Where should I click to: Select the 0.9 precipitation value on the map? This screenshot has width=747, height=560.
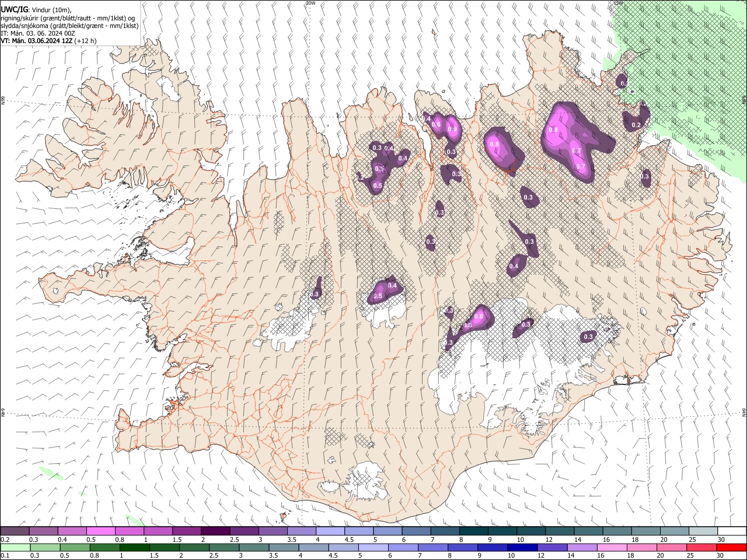click(452, 129)
